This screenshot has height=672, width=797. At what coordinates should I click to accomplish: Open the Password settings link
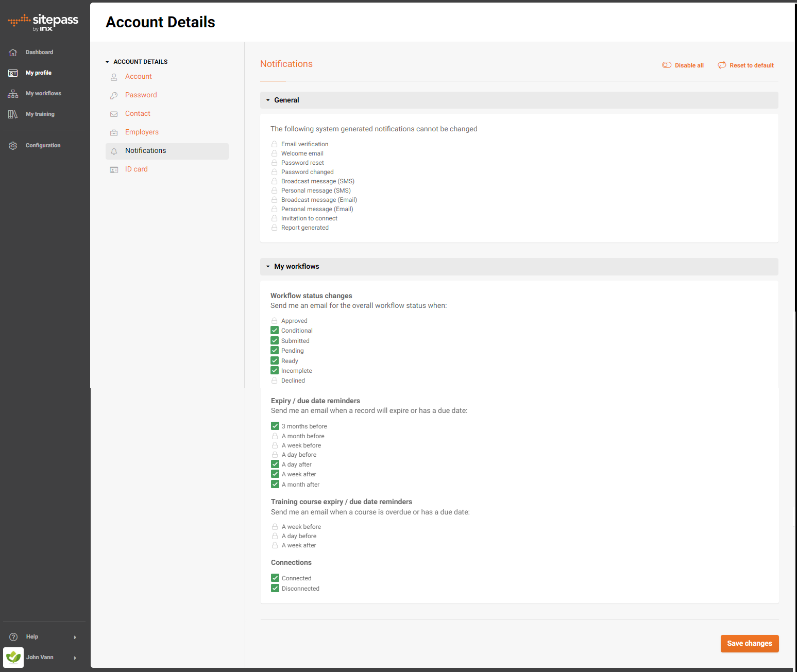pyautogui.click(x=141, y=95)
